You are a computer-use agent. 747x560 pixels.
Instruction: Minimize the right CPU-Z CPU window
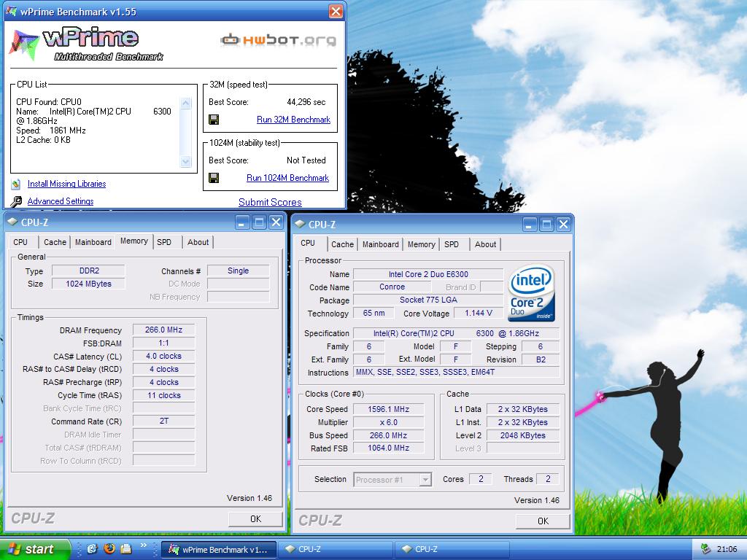point(530,225)
